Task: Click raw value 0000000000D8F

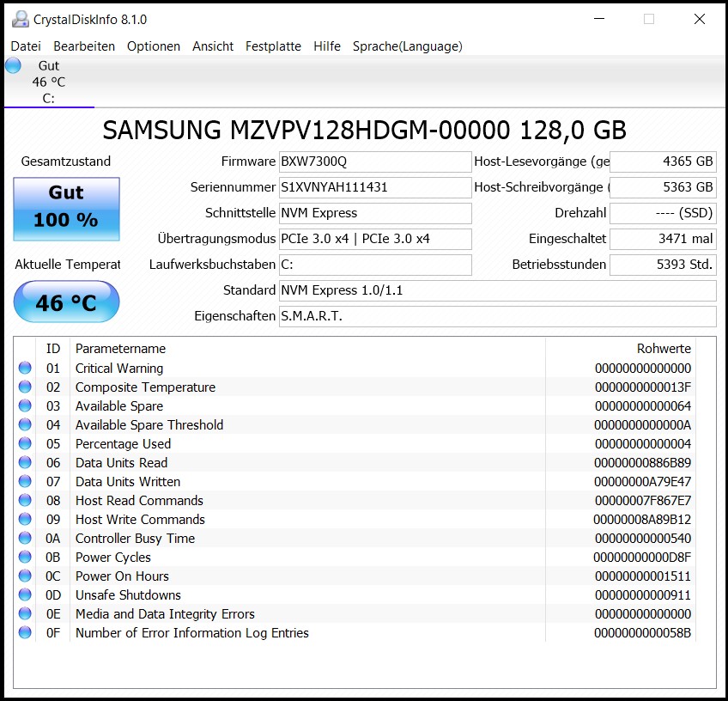Action: (x=642, y=558)
